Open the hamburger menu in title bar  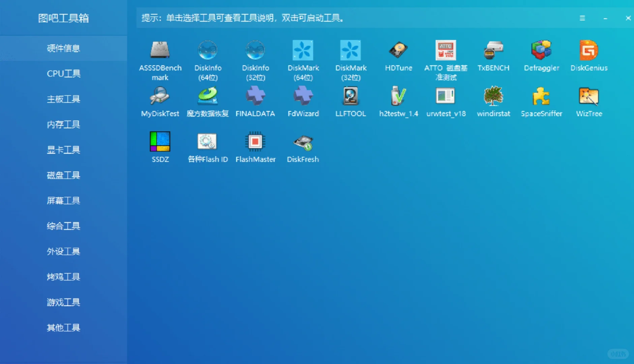tap(582, 18)
